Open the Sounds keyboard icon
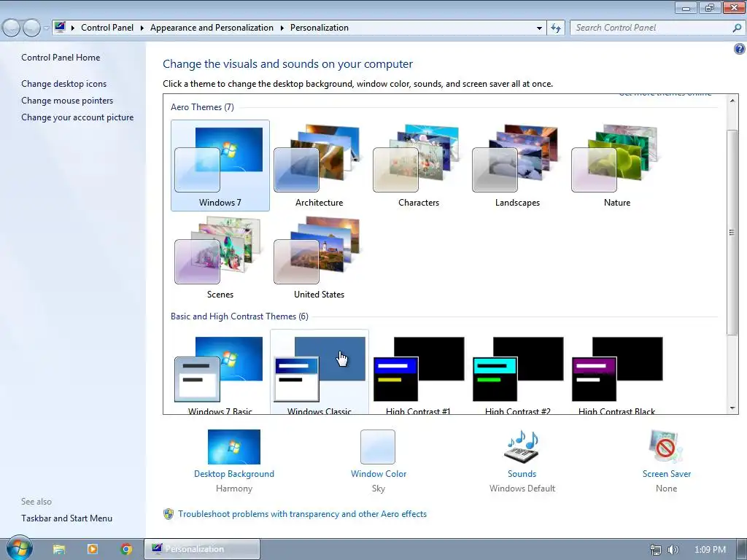 tap(522, 447)
